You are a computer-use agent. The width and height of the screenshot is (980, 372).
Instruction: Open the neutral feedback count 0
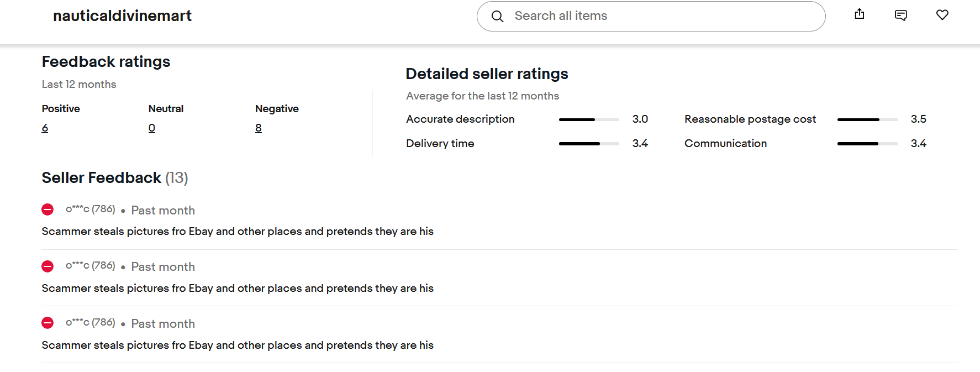point(152,128)
